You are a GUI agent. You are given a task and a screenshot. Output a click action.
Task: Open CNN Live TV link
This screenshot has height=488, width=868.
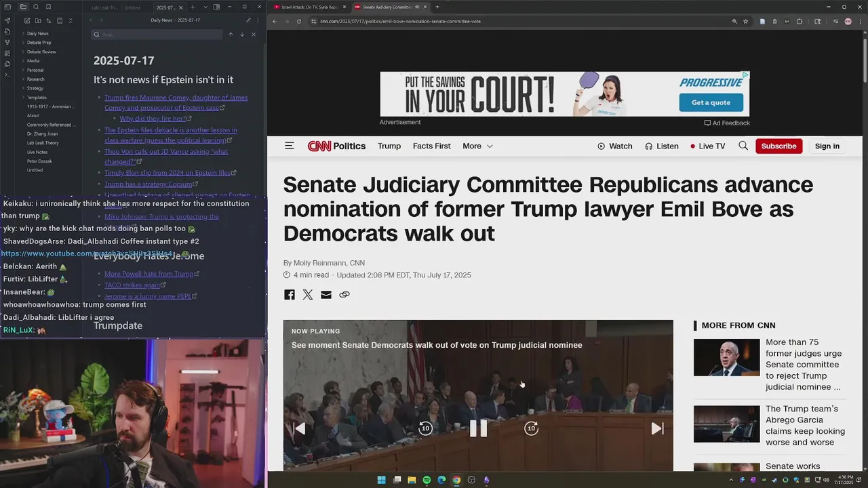pyautogui.click(x=707, y=146)
